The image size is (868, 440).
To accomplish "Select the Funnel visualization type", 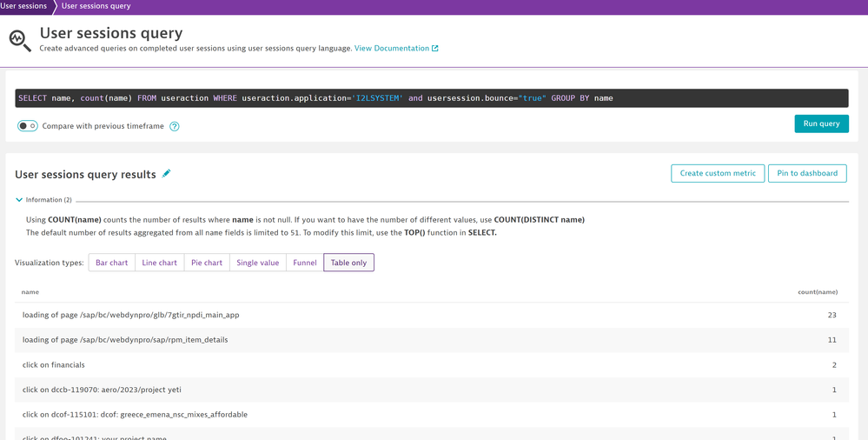I will pyautogui.click(x=305, y=263).
